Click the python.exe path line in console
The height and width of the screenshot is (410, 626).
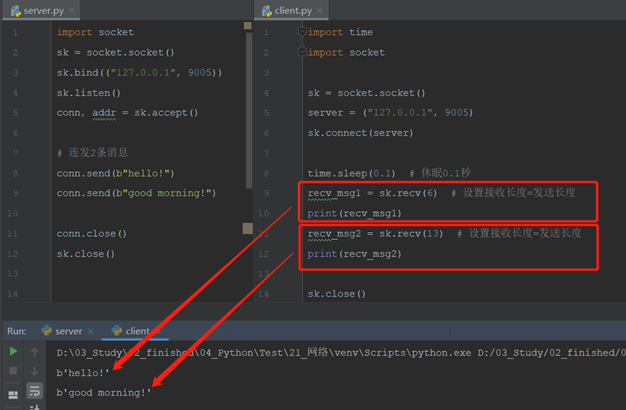tap(341, 353)
